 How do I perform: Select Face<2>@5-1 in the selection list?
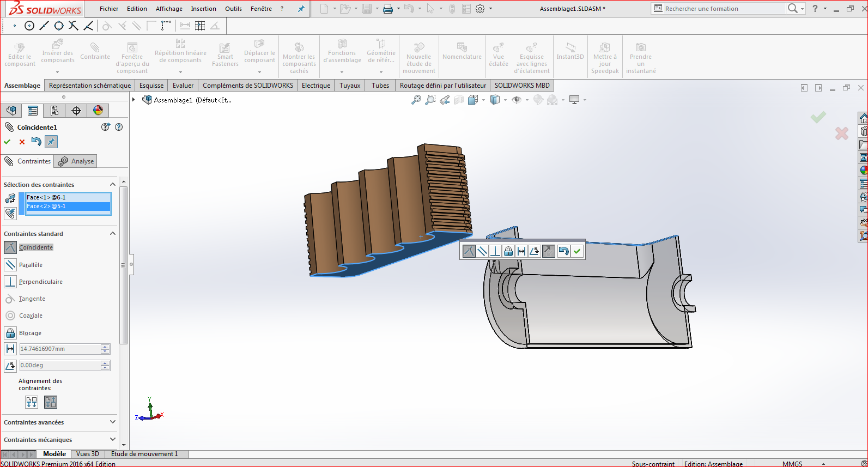68,206
